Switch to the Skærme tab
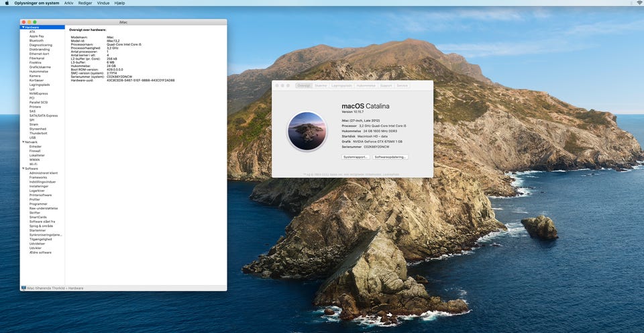The height and width of the screenshot is (333, 644). coord(321,85)
